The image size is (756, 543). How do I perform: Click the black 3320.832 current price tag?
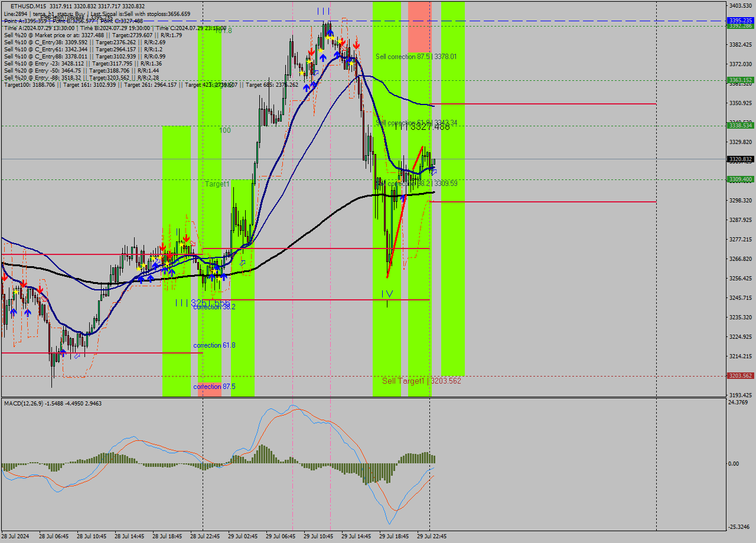[x=740, y=159]
